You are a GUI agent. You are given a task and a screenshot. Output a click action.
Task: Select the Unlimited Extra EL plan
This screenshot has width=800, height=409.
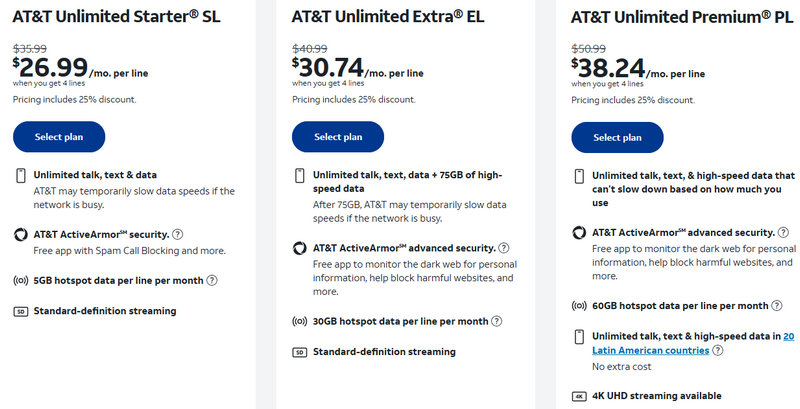[338, 137]
